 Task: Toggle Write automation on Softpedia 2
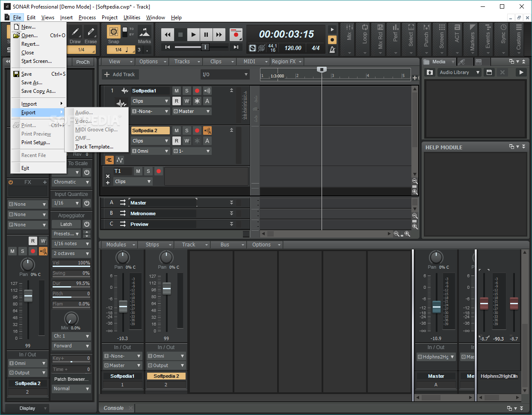tap(187, 141)
